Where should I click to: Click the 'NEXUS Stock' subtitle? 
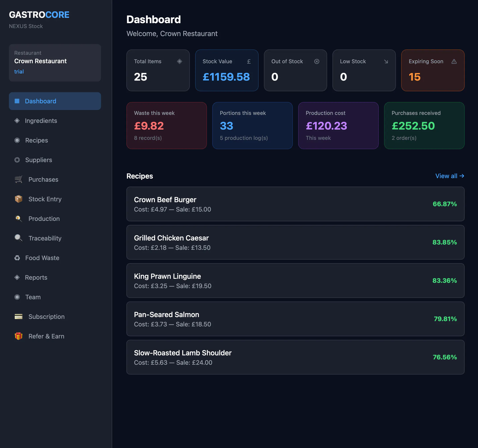click(x=26, y=26)
